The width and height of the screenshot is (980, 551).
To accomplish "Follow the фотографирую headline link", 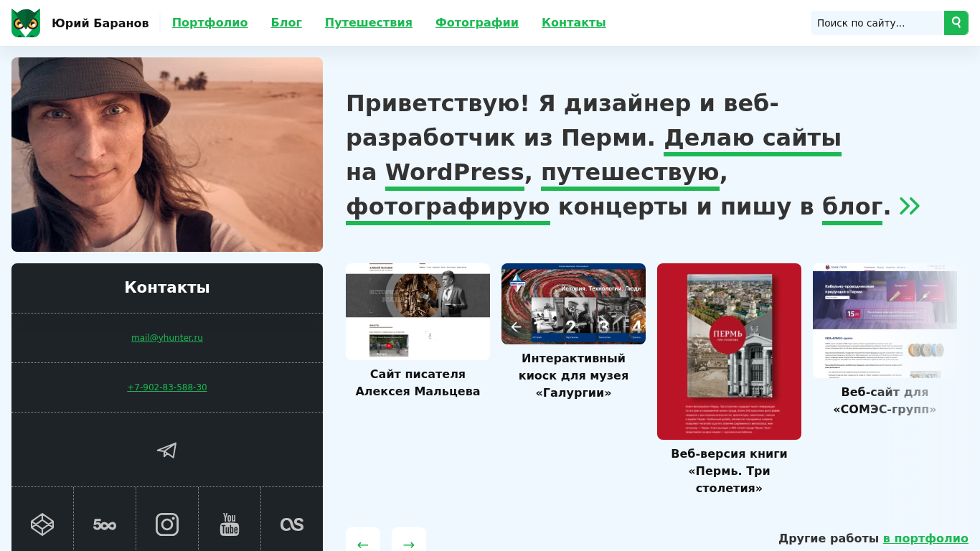I will click(448, 207).
